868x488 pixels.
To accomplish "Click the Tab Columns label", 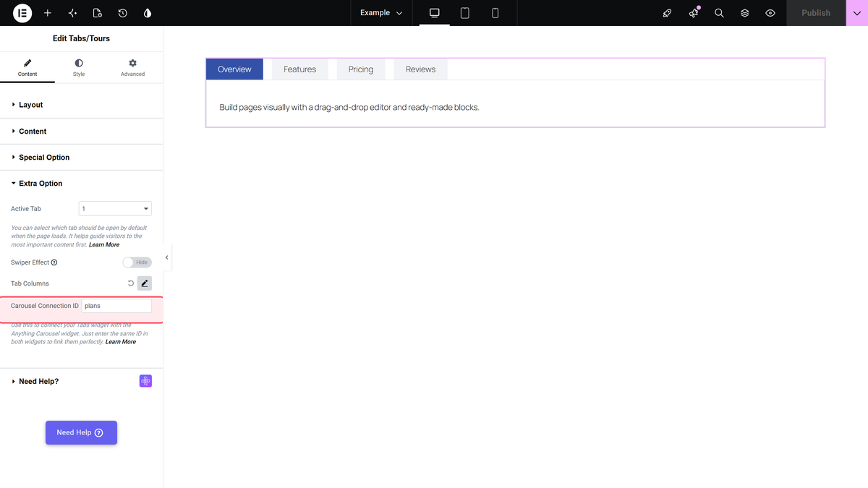I will pyautogui.click(x=30, y=283).
